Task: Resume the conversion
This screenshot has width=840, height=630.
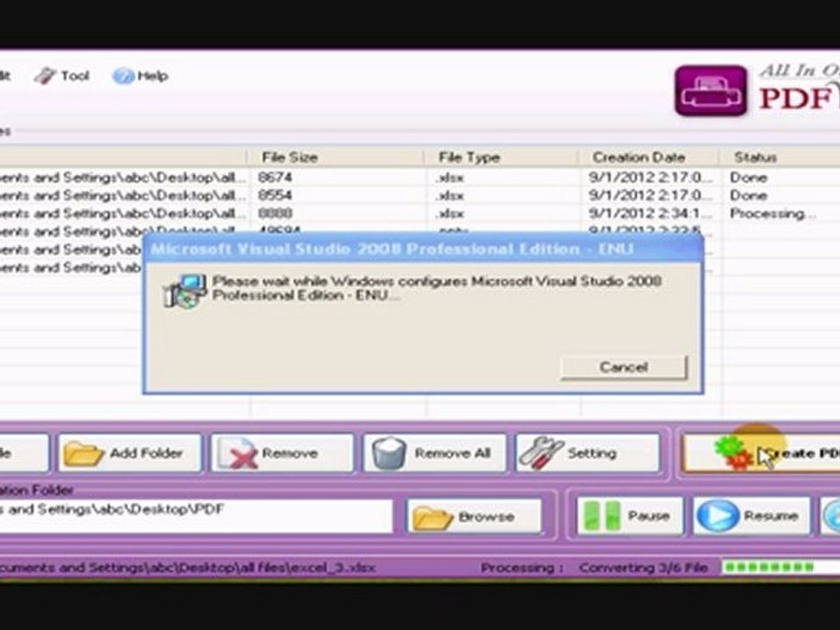Action: [x=752, y=516]
